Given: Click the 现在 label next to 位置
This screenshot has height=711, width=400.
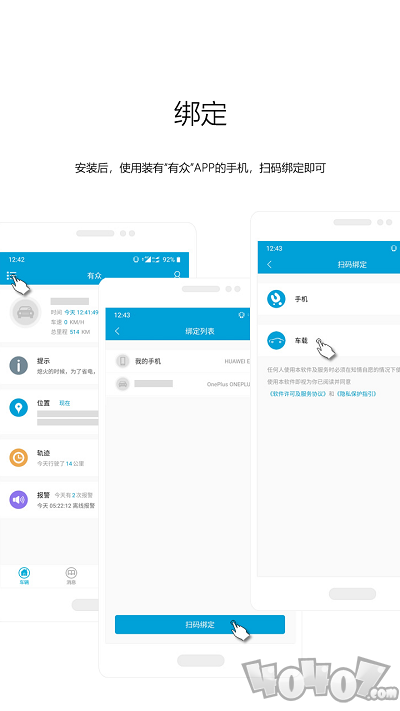Looking at the screenshot, I should 65,403.
